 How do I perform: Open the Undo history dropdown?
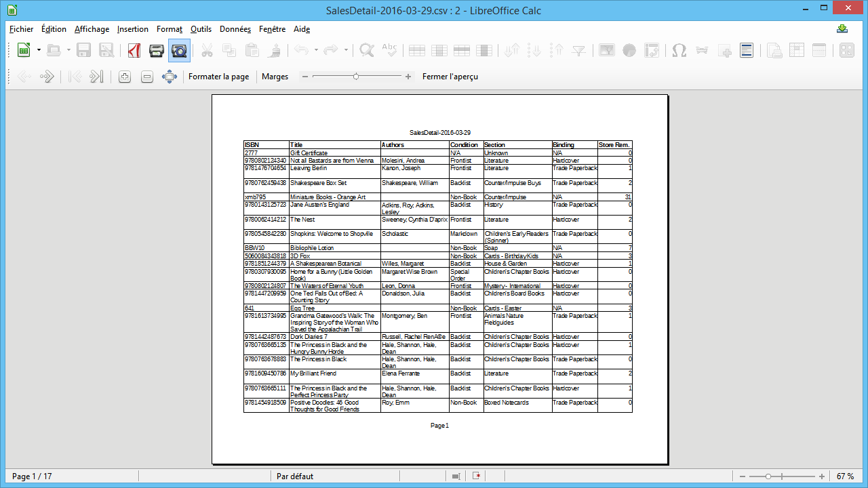pos(316,50)
